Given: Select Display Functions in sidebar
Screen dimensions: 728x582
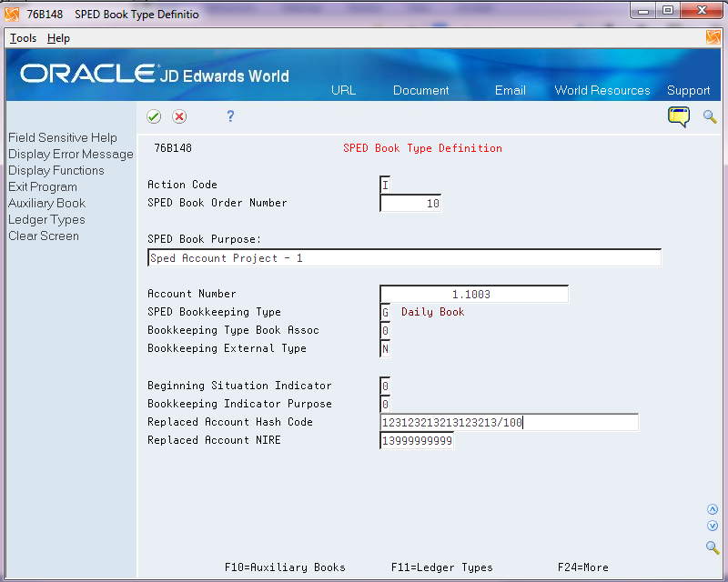Looking at the screenshot, I should pos(56,170).
